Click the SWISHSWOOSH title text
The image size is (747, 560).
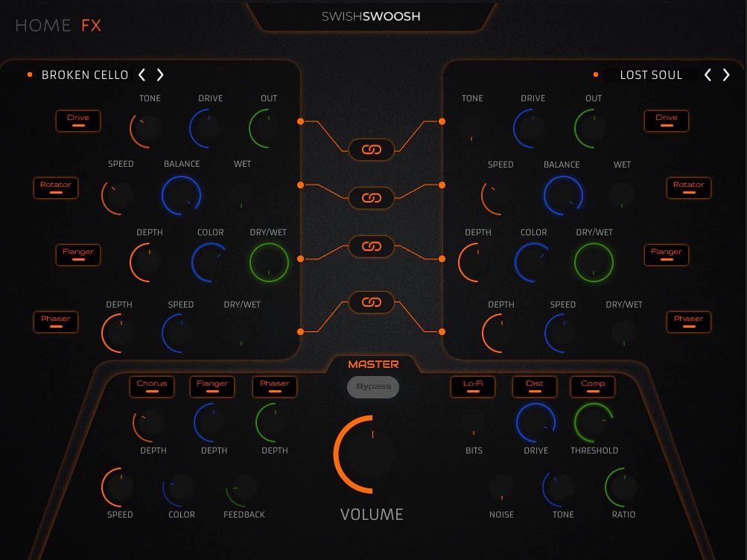[x=371, y=16]
